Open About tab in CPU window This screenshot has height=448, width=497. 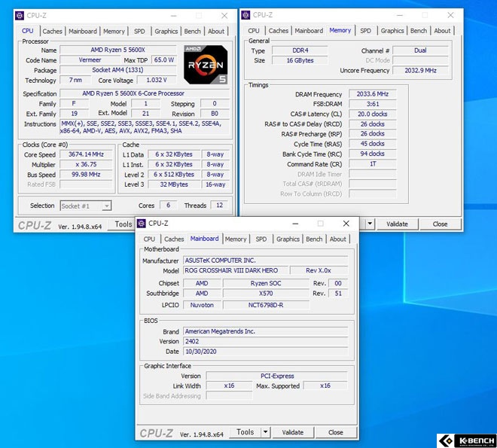click(216, 32)
